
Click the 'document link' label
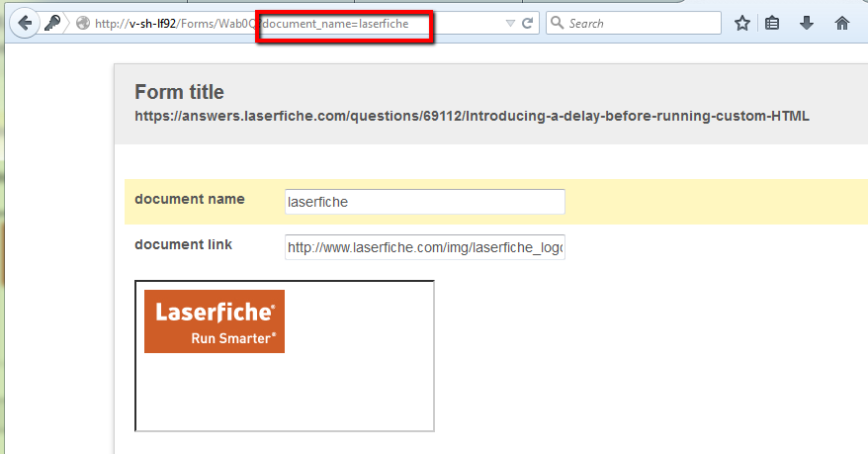pos(183,244)
